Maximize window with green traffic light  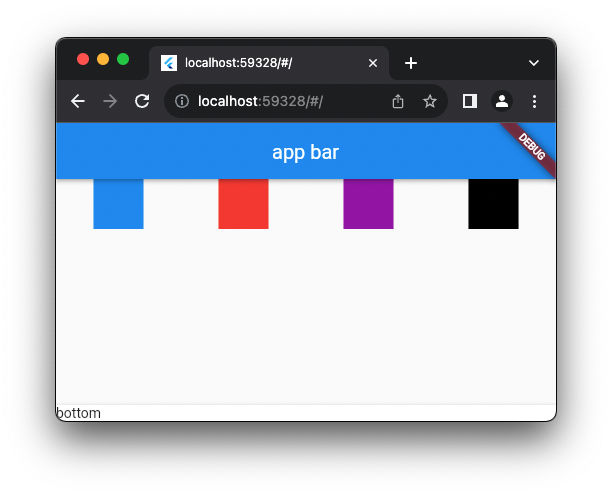pyautogui.click(x=123, y=59)
